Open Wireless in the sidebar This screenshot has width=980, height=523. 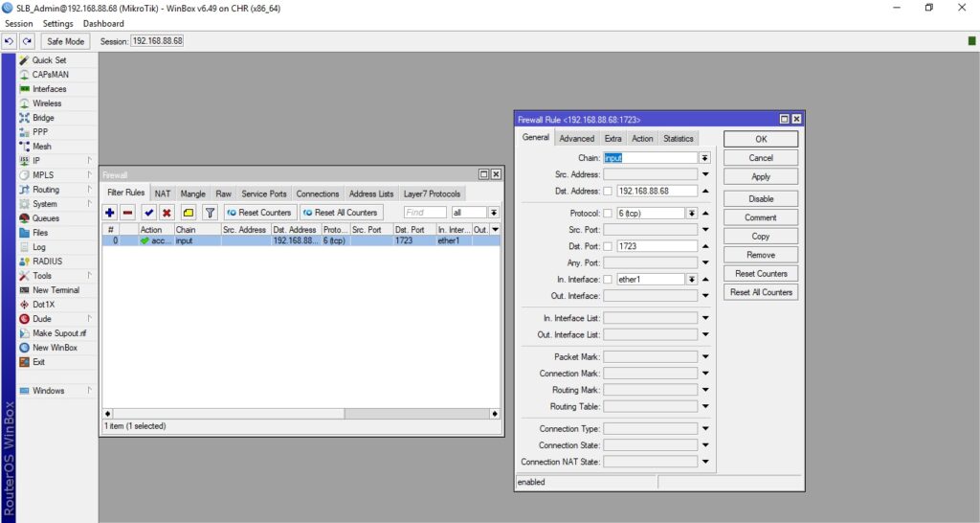tap(47, 103)
